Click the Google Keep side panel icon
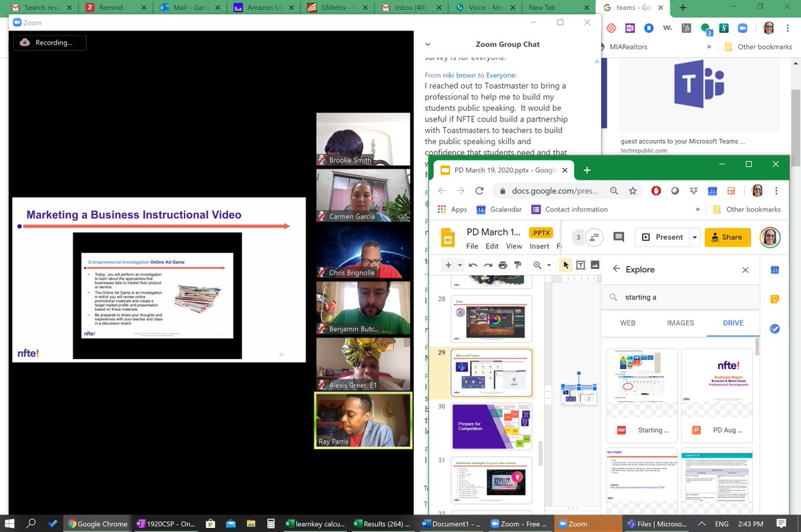 tap(774, 299)
